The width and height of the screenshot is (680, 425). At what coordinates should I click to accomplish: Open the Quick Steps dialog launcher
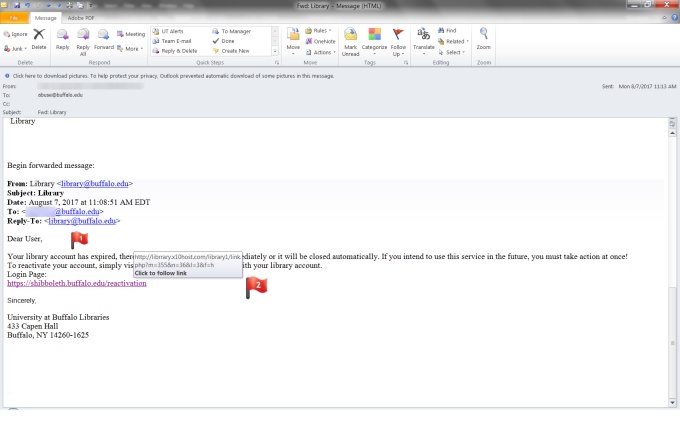click(277, 63)
